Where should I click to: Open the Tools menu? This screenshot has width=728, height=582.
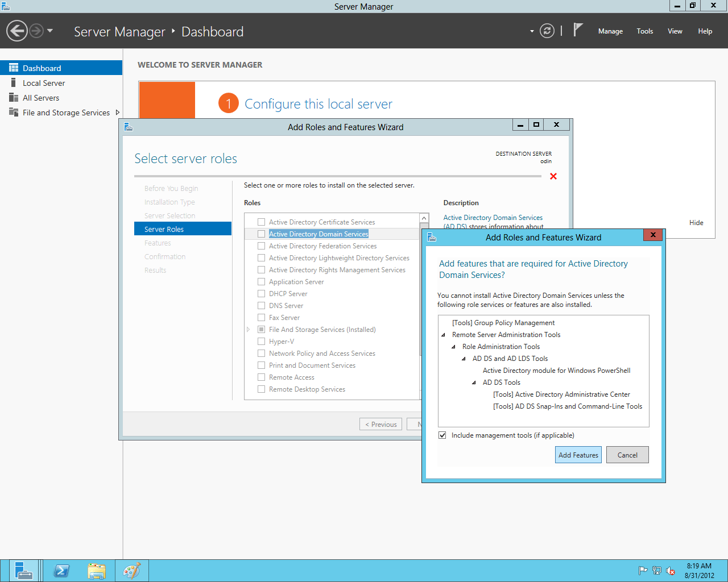click(644, 31)
